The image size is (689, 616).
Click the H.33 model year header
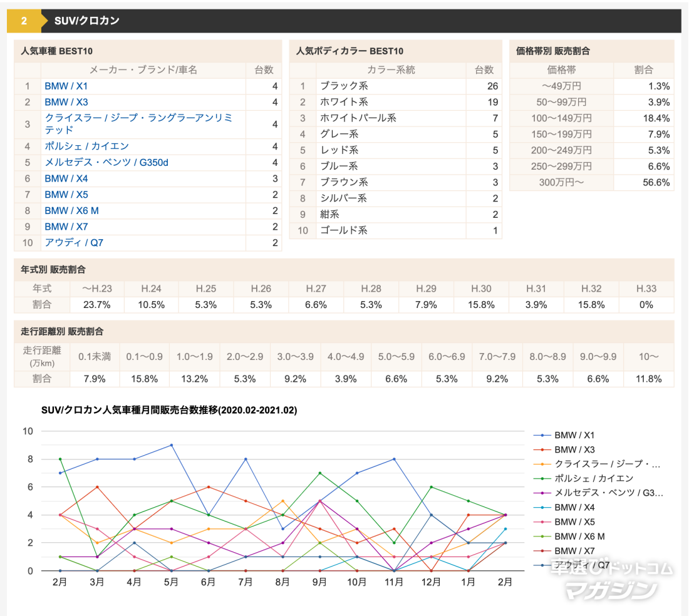click(646, 289)
